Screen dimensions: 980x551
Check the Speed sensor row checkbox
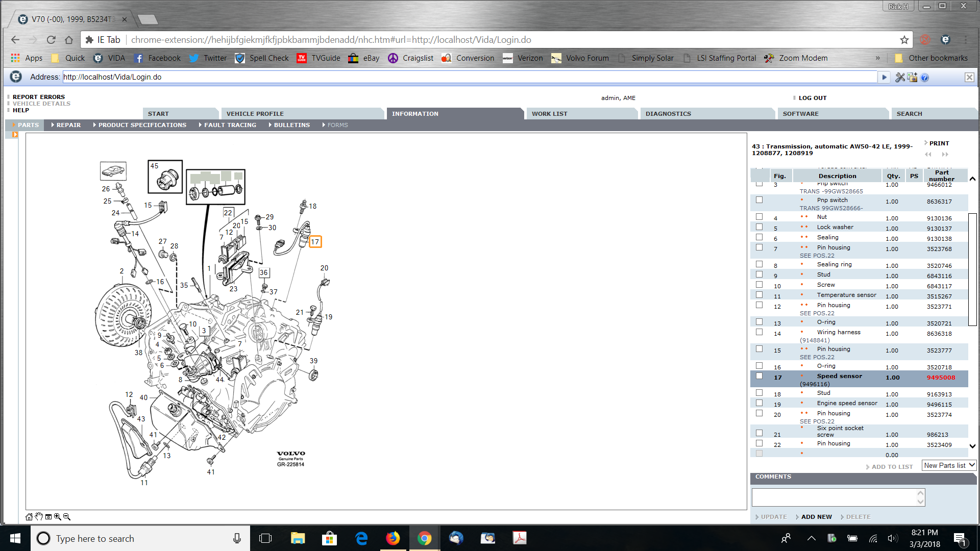pyautogui.click(x=759, y=376)
